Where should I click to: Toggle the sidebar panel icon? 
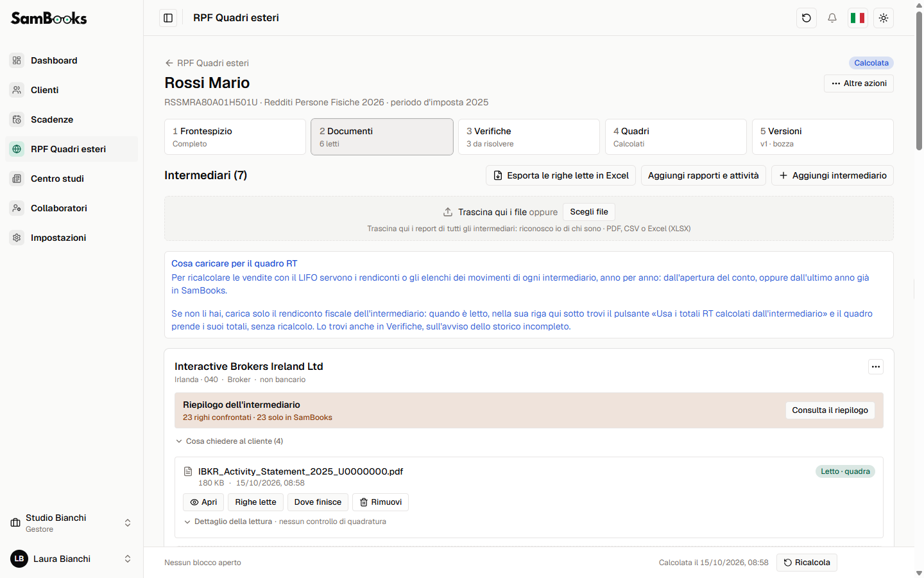pos(168,18)
